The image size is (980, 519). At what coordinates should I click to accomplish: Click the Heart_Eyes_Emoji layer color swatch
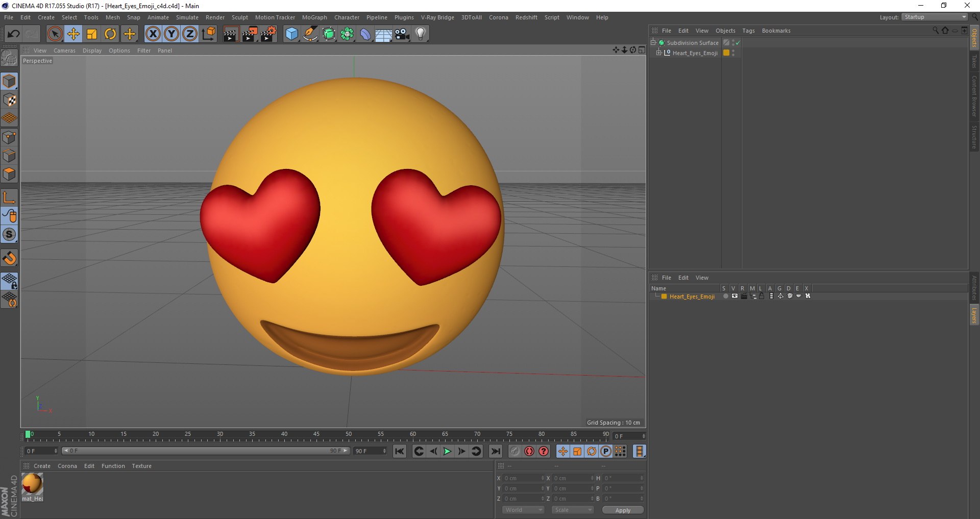pos(664,296)
